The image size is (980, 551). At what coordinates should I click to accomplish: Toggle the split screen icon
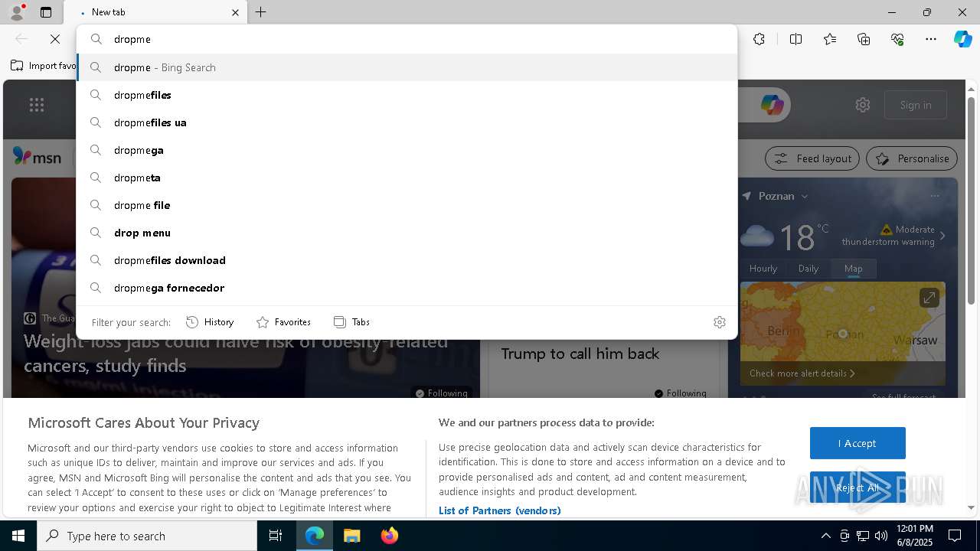(x=795, y=39)
